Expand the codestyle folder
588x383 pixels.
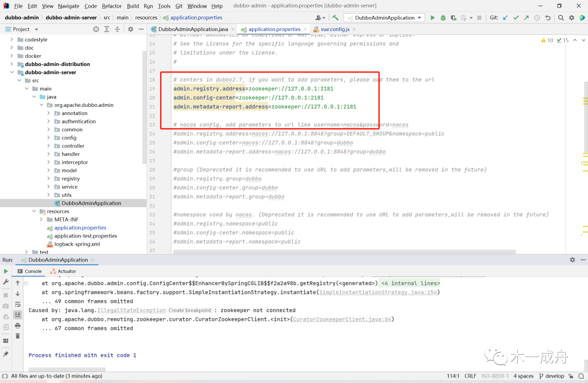point(12,39)
